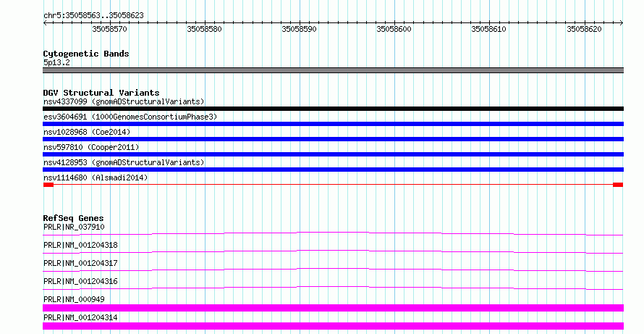Open gene label PRLR|NM_001204318
Screen dimensions: 644x334
coord(80,245)
